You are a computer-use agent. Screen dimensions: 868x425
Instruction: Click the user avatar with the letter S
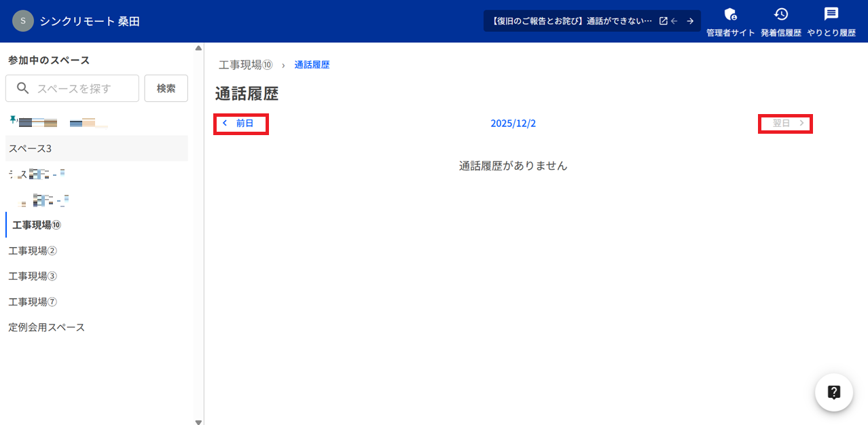click(22, 20)
